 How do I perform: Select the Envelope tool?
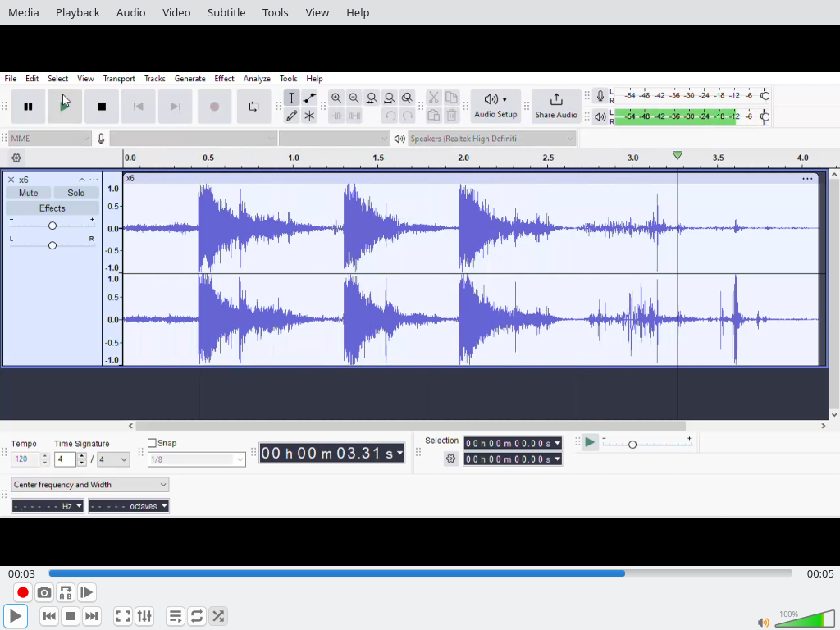(x=309, y=98)
